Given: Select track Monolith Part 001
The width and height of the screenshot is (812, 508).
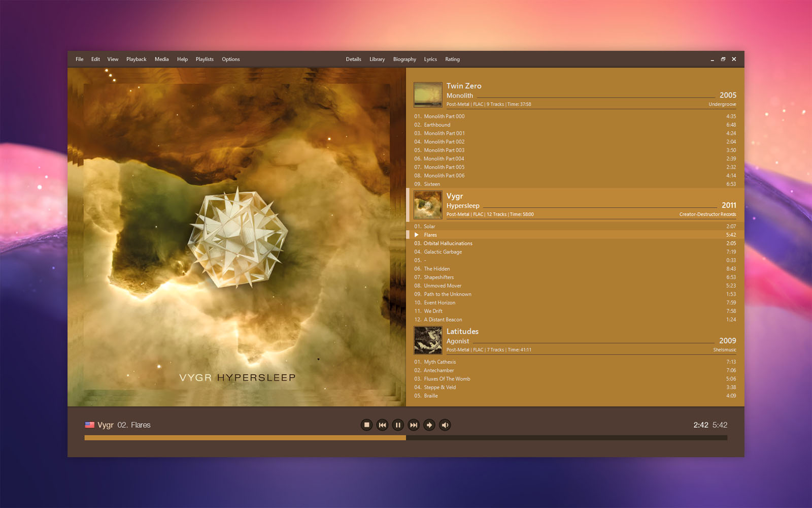Looking at the screenshot, I should pos(575,133).
